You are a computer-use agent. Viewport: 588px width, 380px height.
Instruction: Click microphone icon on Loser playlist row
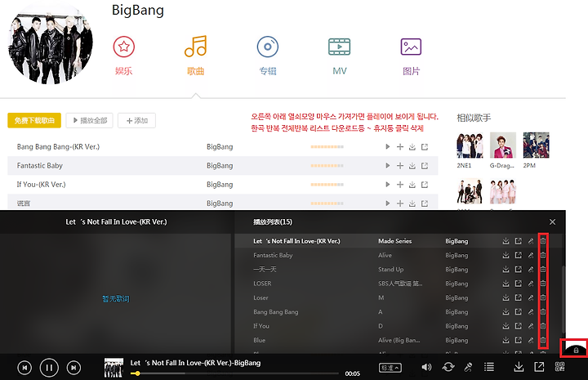coord(531,297)
